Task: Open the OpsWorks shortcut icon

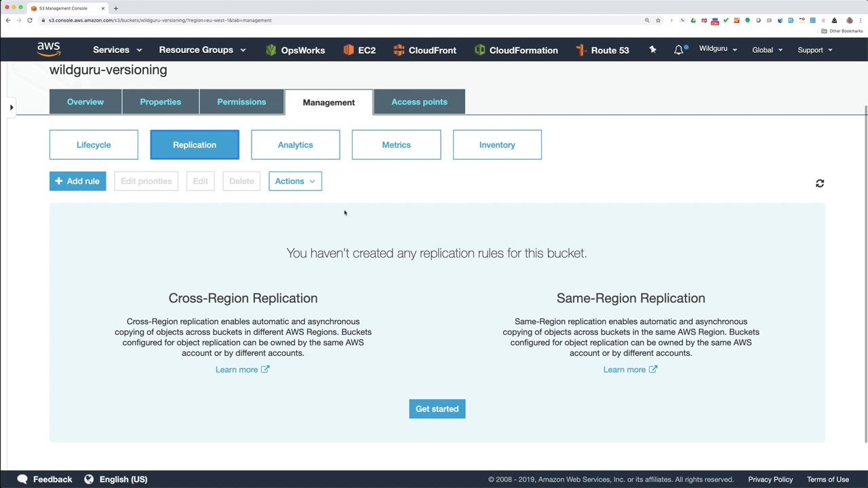Action: (x=271, y=50)
